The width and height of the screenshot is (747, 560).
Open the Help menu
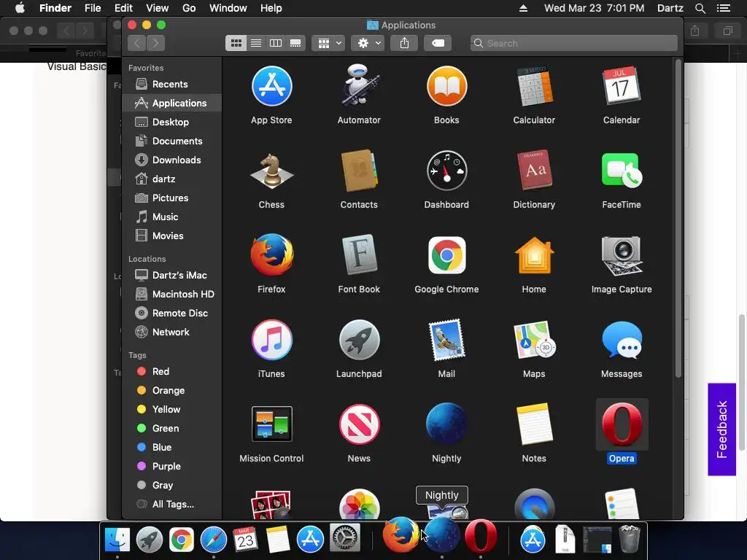(271, 8)
